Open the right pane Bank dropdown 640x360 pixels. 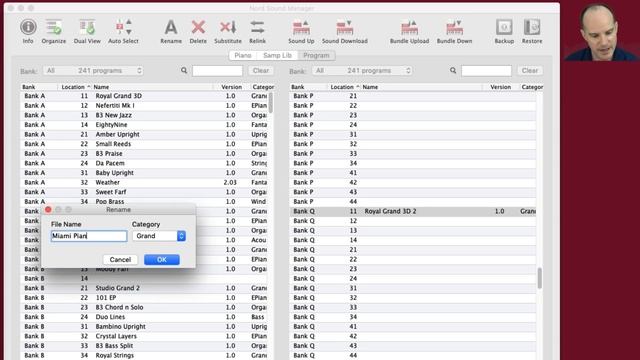[x=362, y=71]
